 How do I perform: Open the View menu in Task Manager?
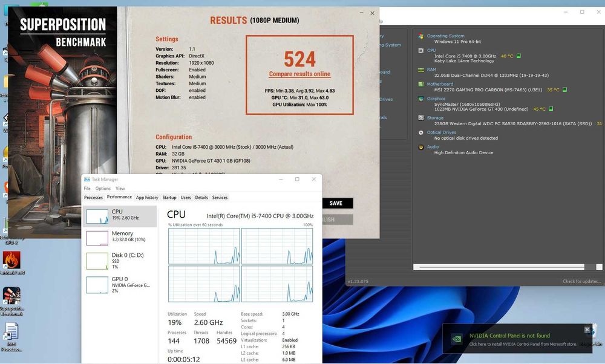(120, 189)
